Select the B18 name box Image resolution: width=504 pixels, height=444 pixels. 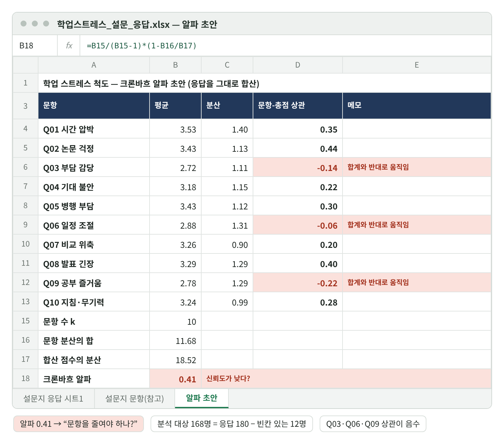click(x=35, y=46)
